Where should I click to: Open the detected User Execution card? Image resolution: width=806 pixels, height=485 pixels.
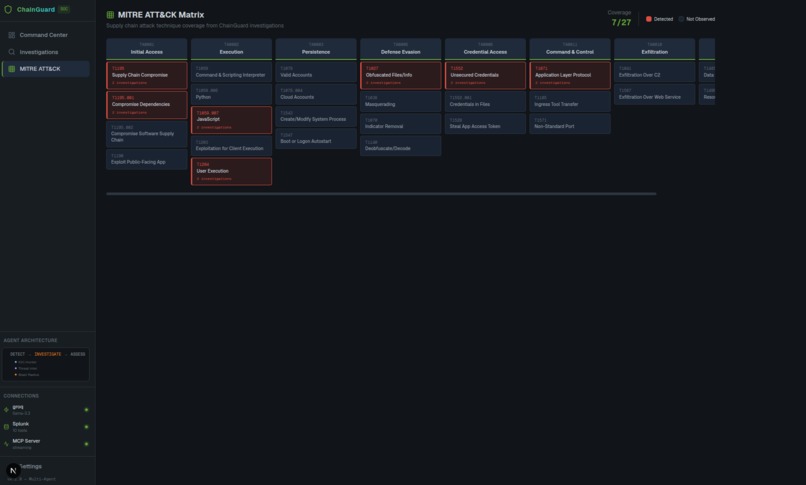pyautogui.click(x=231, y=171)
